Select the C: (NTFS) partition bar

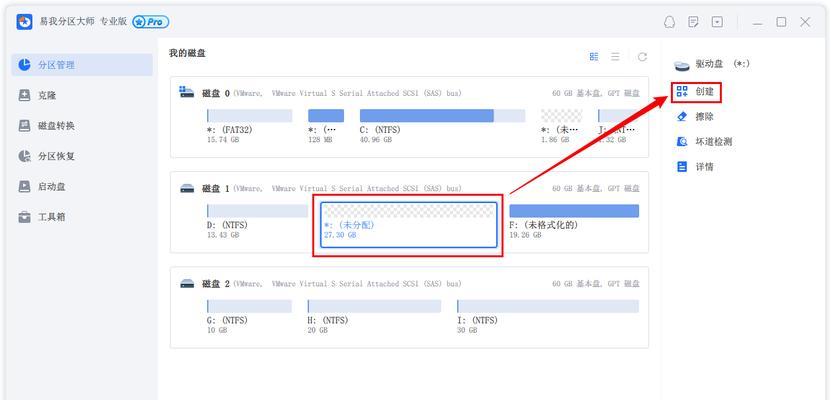click(x=443, y=115)
